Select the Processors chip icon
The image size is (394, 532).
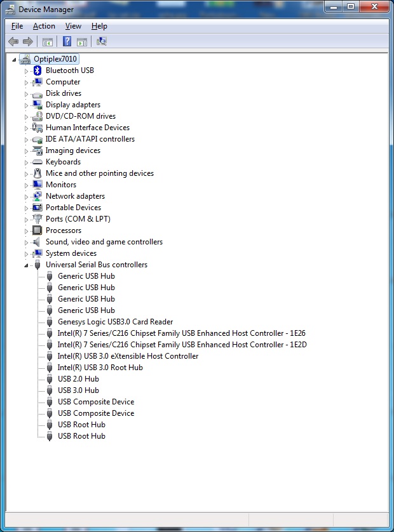coord(37,230)
